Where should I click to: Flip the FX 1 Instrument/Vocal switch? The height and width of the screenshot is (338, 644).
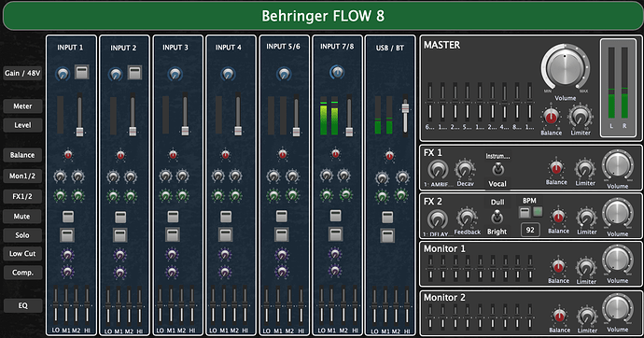click(497, 169)
